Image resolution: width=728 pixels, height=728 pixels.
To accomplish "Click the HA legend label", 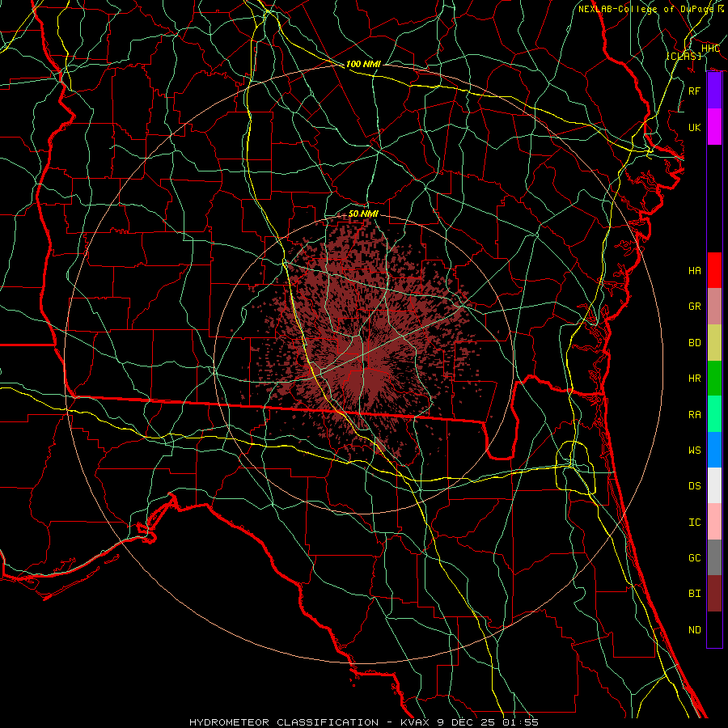I will 695,271.
